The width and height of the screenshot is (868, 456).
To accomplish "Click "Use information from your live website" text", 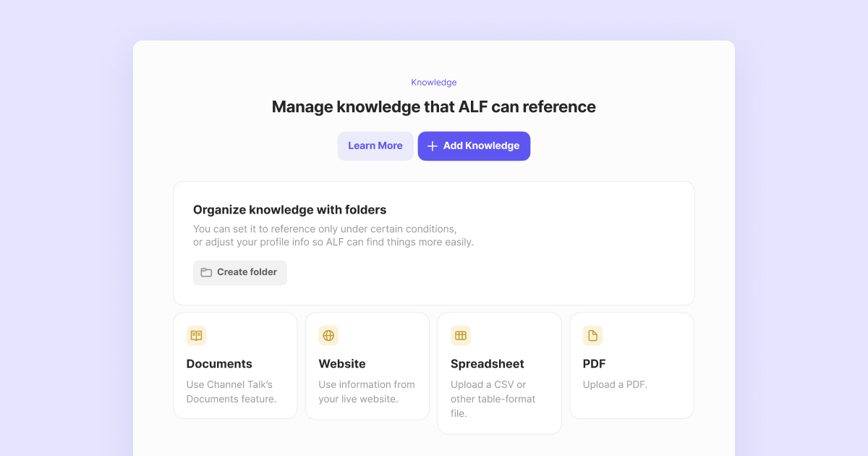I will 367,392.
